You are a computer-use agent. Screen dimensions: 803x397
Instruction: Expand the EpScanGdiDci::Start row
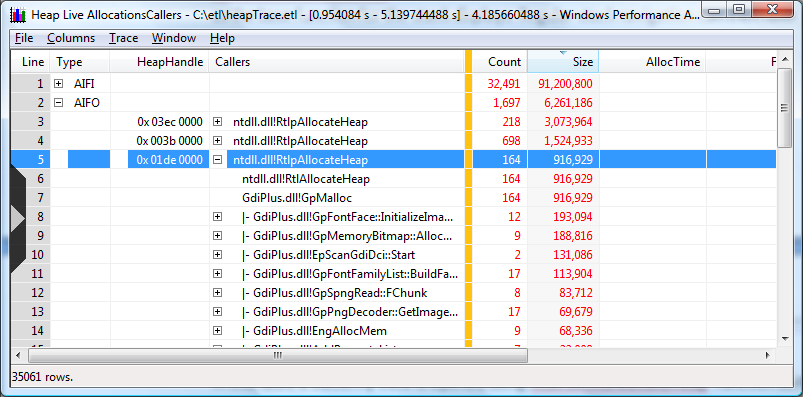(x=218, y=255)
